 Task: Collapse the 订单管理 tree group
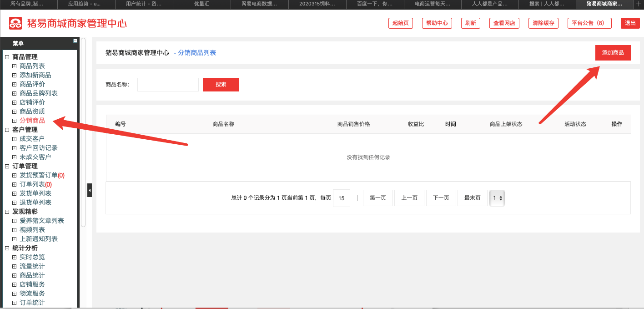click(7, 166)
